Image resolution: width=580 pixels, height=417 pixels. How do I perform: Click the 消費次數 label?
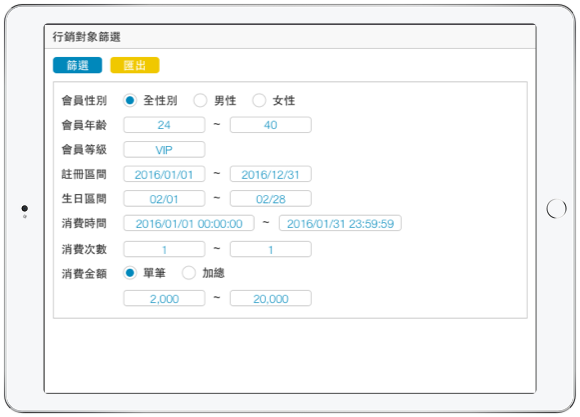click(x=84, y=249)
